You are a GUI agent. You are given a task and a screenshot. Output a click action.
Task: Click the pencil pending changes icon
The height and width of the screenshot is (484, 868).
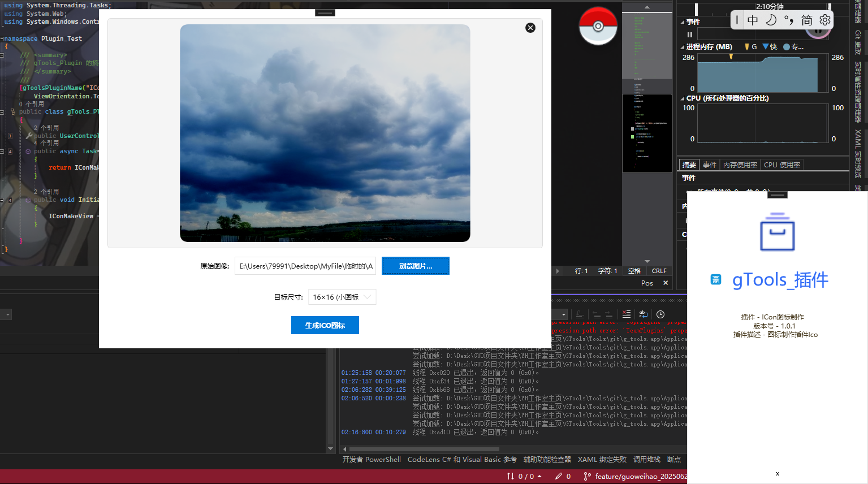point(559,477)
